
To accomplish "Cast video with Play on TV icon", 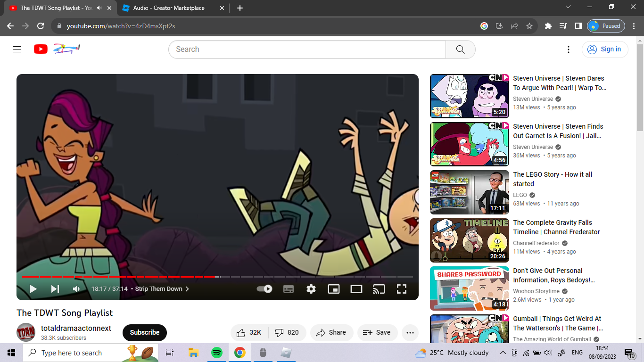I will coord(379,289).
